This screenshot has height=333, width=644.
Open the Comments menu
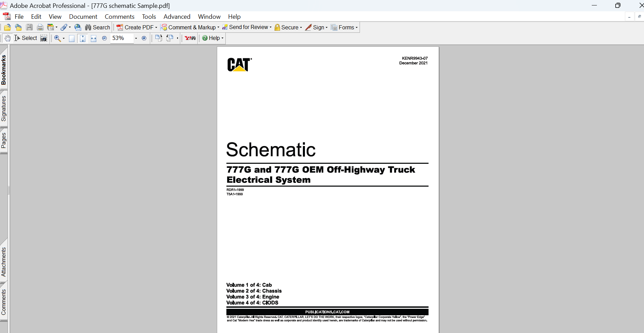pos(120,17)
